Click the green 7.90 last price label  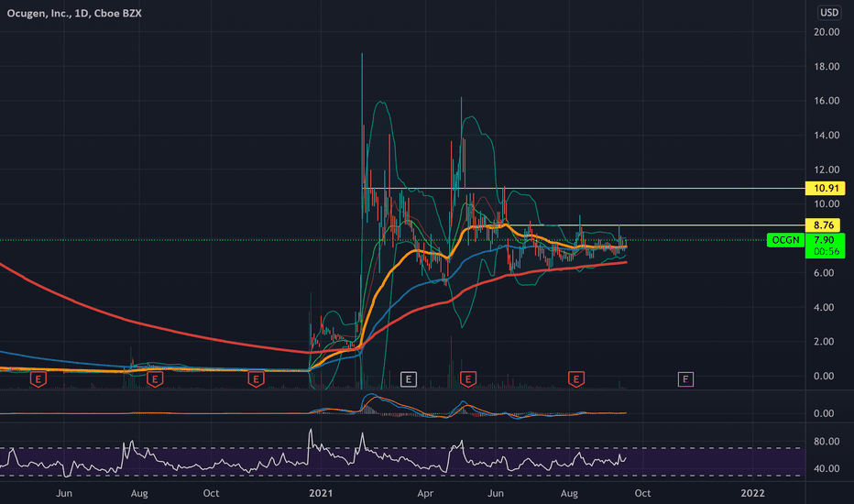click(825, 240)
